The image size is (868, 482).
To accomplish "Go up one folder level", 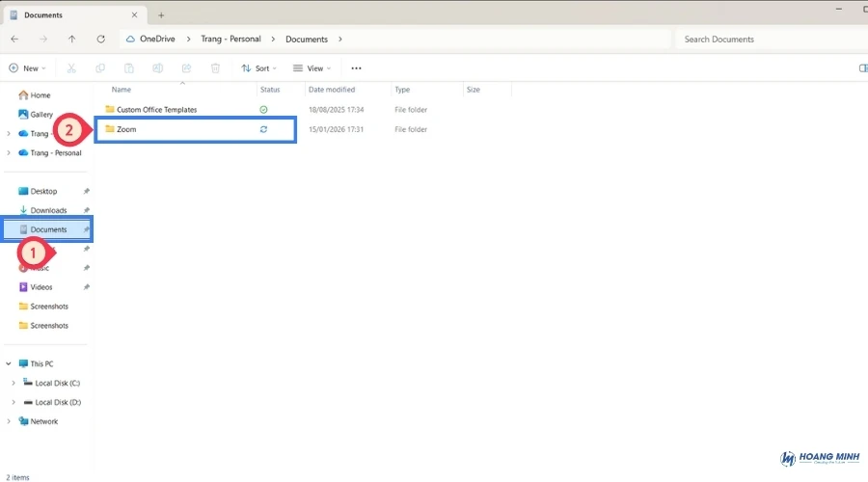I will coord(71,40).
